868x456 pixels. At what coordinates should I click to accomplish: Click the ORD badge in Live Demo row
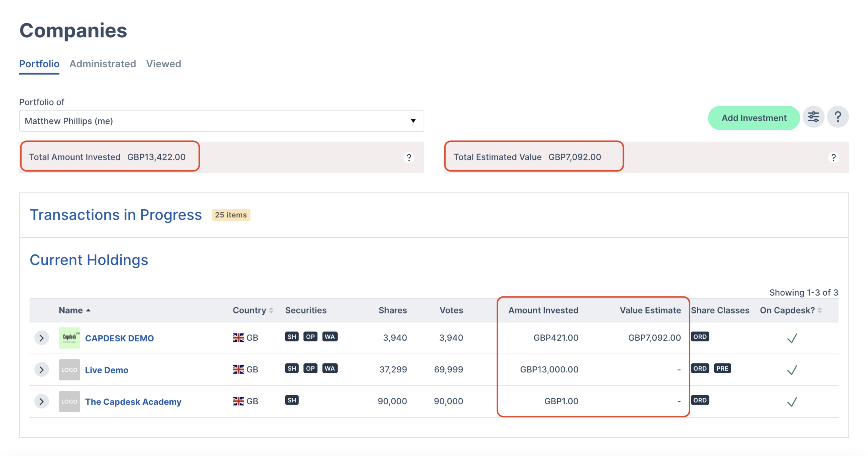click(x=700, y=368)
